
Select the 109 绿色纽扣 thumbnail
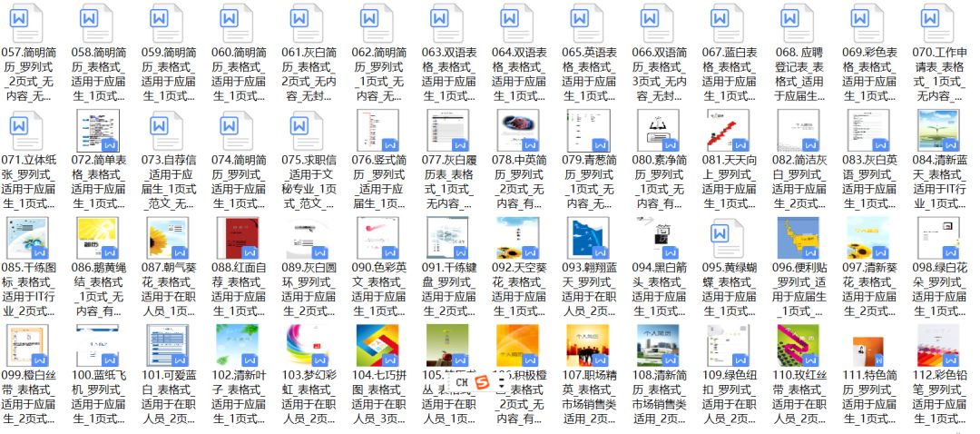click(x=728, y=345)
